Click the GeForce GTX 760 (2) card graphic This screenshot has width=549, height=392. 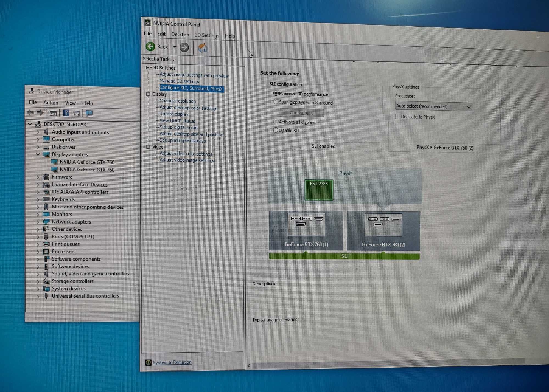[x=383, y=231]
